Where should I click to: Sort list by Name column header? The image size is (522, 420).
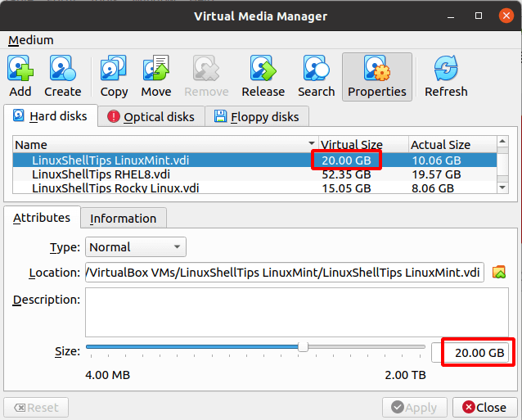pyautogui.click(x=165, y=145)
